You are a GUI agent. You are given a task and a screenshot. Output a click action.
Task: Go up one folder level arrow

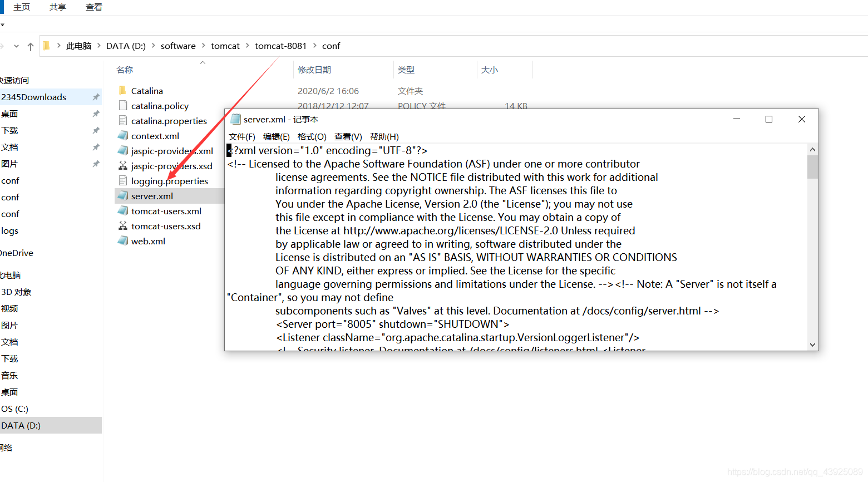30,46
